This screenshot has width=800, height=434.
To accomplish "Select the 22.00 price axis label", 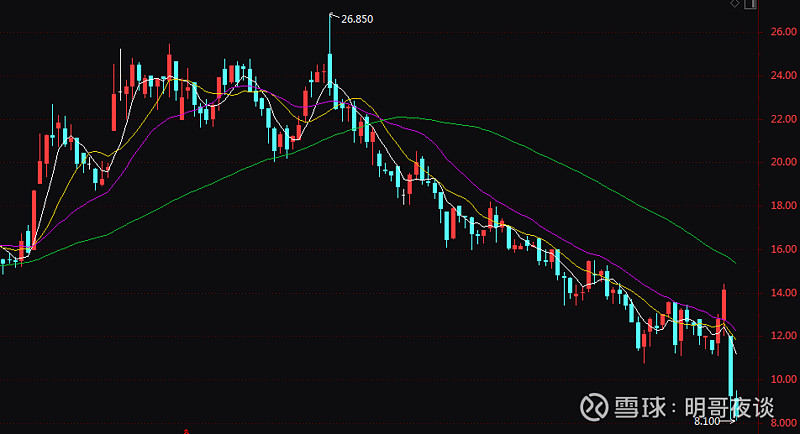I will coord(784,119).
